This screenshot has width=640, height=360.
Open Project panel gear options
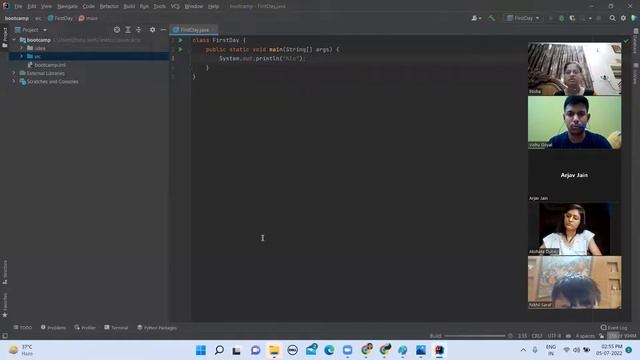pos(152,30)
